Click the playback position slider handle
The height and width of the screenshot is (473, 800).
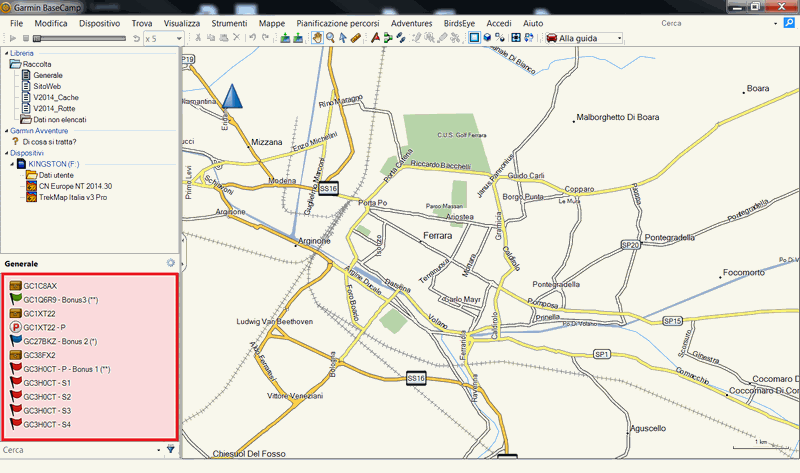tap(37, 38)
